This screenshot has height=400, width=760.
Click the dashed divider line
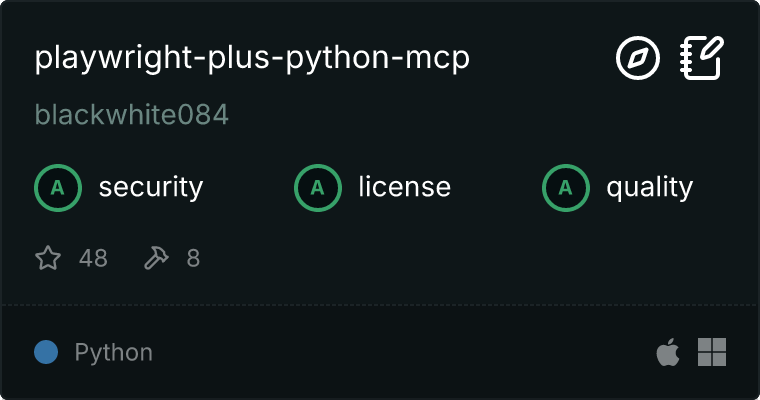tap(380, 305)
